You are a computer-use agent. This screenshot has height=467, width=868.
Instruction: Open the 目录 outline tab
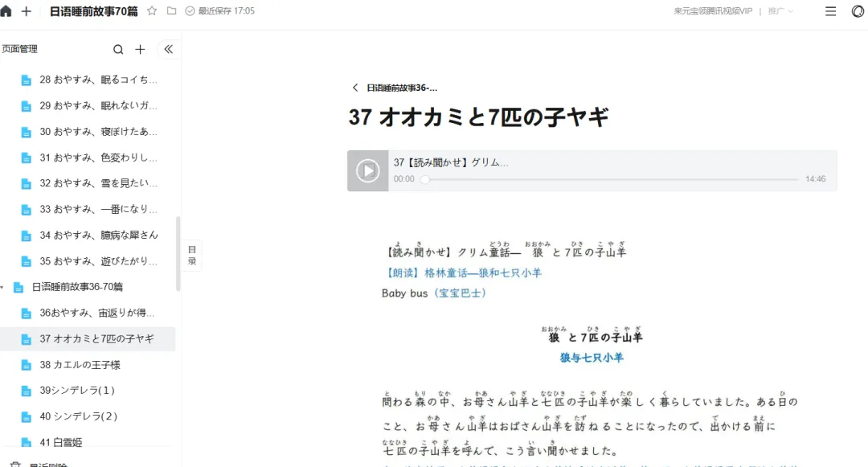click(192, 255)
